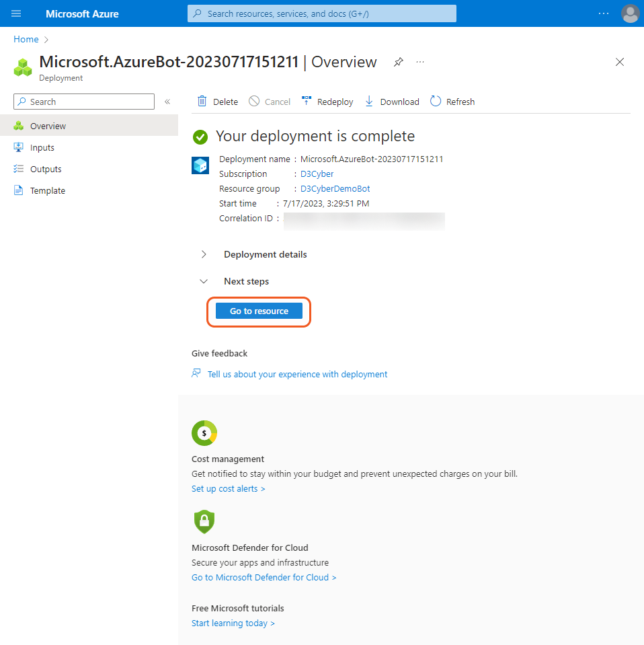Click the green cubes deployment header icon
644x645 pixels.
[x=23, y=67]
